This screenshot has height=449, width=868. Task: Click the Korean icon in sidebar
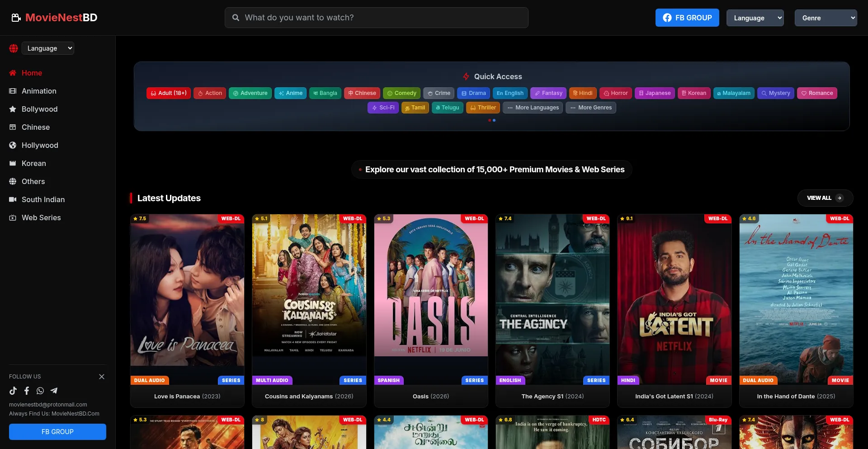(13, 163)
